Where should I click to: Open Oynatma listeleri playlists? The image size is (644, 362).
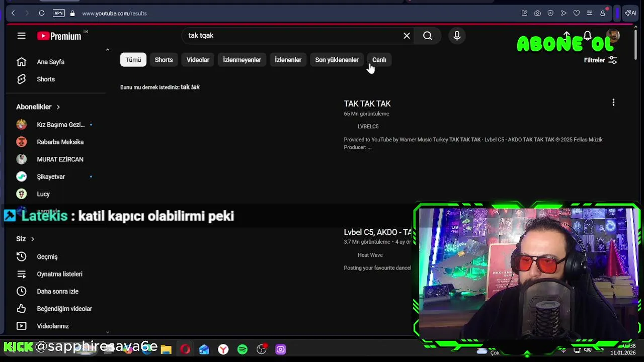(x=56, y=274)
